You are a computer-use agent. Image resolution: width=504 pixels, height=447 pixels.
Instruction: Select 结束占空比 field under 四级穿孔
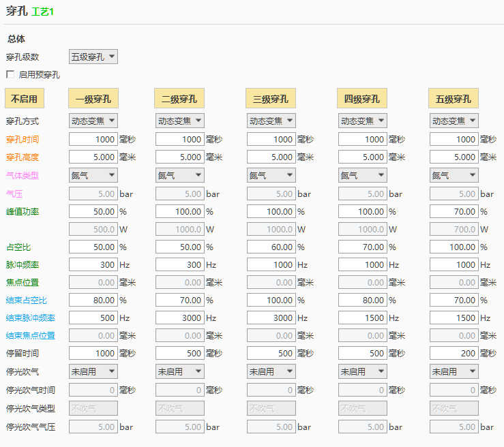tap(362, 300)
